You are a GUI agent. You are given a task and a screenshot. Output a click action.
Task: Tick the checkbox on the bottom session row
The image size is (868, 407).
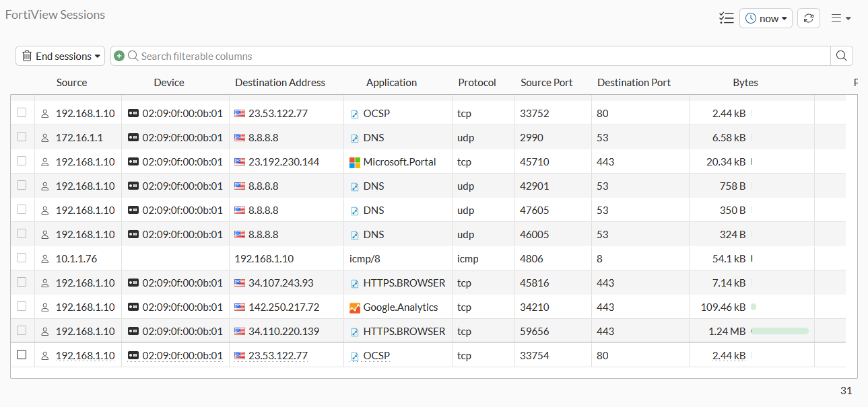pos(22,355)
